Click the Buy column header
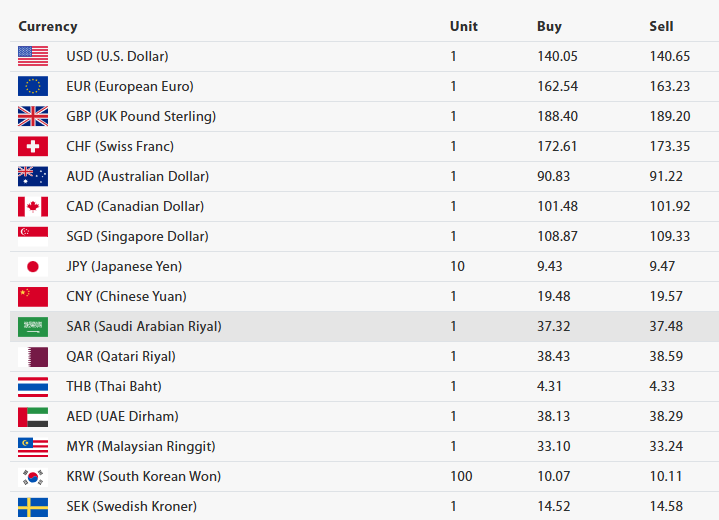The width and height of the screenshot is (719, 520). (549, 26)
